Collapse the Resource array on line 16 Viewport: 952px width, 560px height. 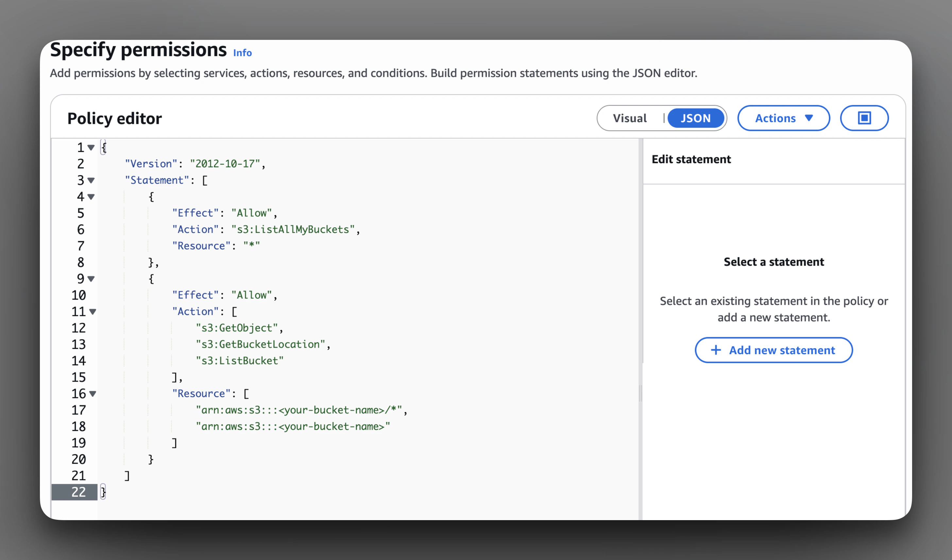93,394
